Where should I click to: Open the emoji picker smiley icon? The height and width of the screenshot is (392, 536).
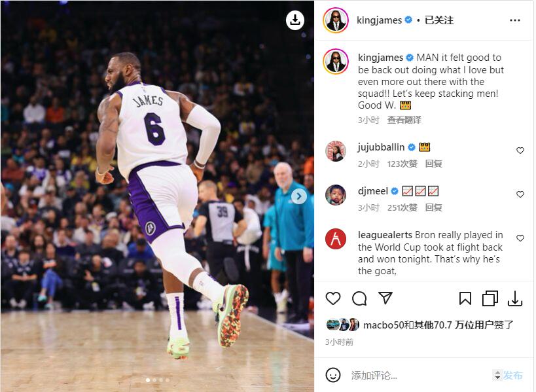pos(332,375)
